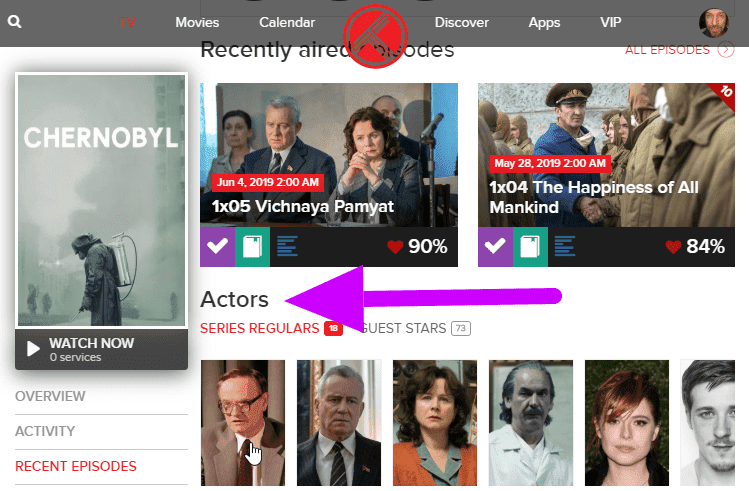
Task: Open the Watch Now services panel
Action: point(101,349)
